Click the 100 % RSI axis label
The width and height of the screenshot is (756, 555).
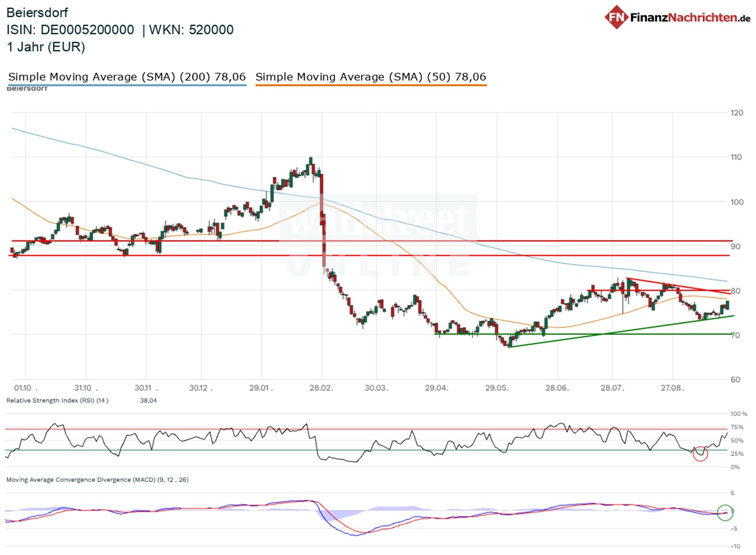(x=739, y=414)
